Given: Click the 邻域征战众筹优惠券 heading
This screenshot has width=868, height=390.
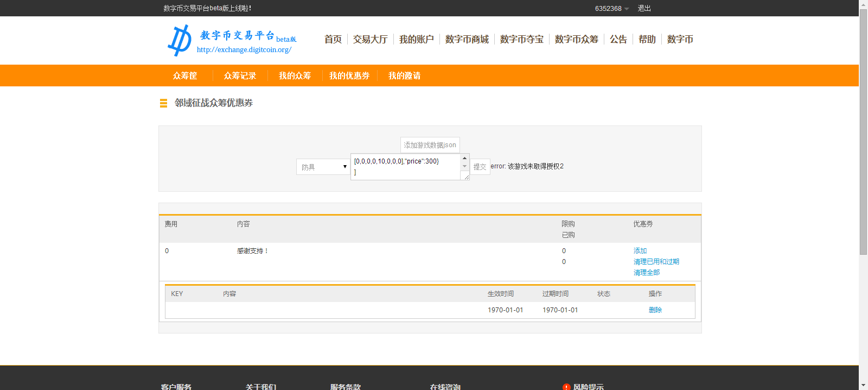Looking at the screenshot, I should (214, 103).
